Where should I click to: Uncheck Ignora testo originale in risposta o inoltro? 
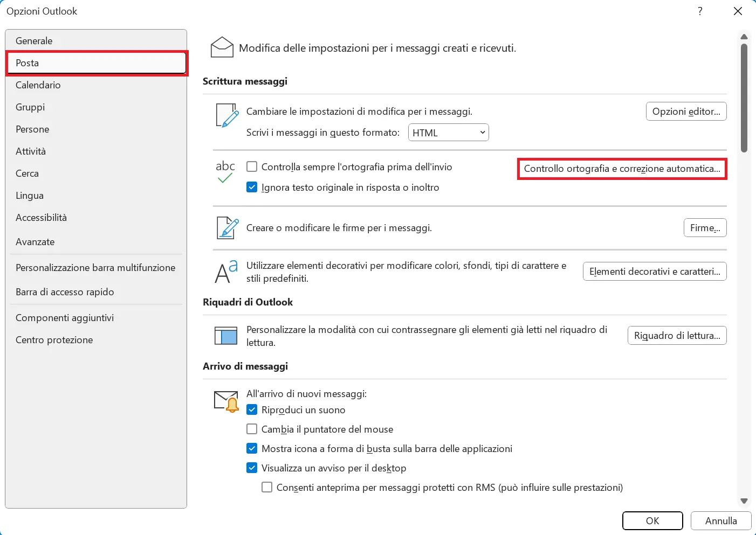(x=252, y=187)
